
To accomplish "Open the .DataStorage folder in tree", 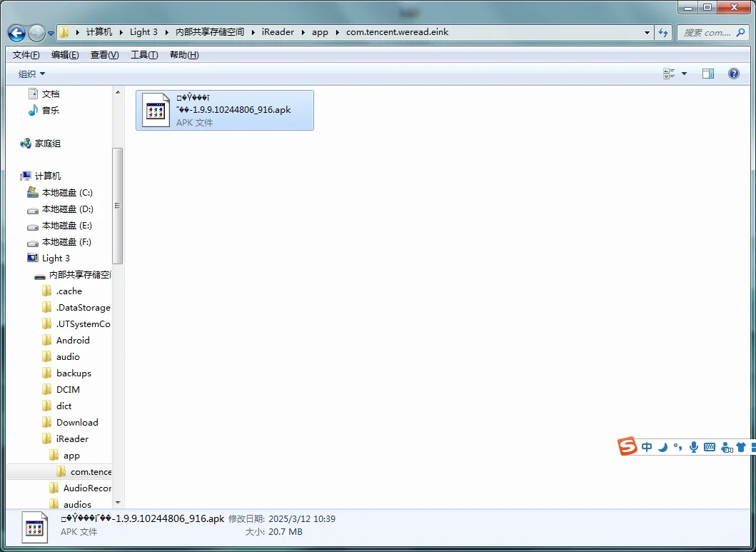I will click(76, 308).
